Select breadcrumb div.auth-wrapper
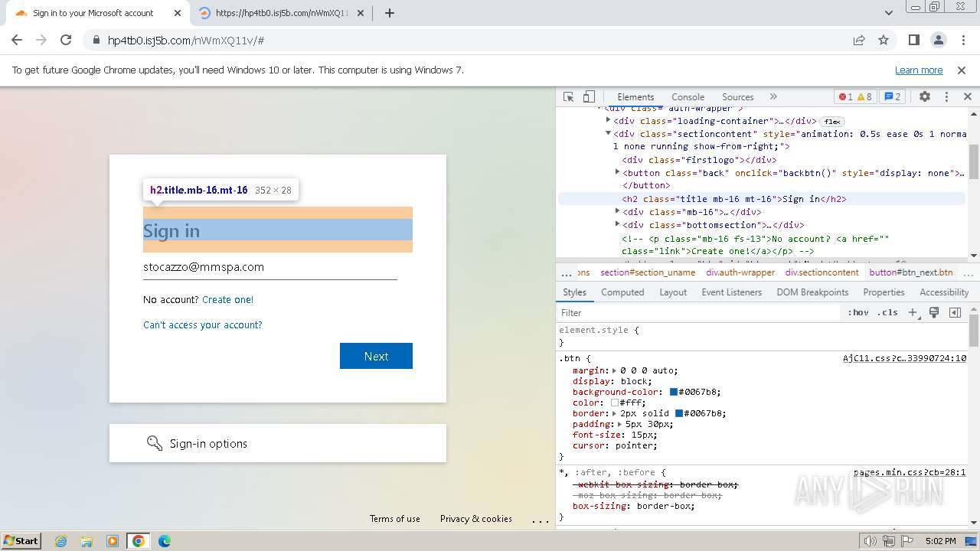980x551 pixels. [x=740, y=272]
